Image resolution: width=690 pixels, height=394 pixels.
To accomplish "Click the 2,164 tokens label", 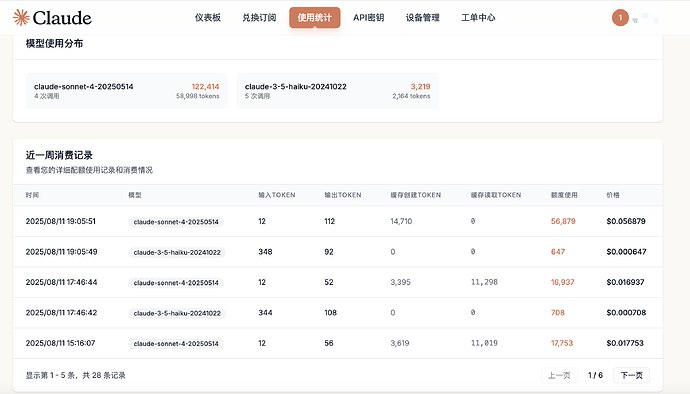I will click(411, 96).
